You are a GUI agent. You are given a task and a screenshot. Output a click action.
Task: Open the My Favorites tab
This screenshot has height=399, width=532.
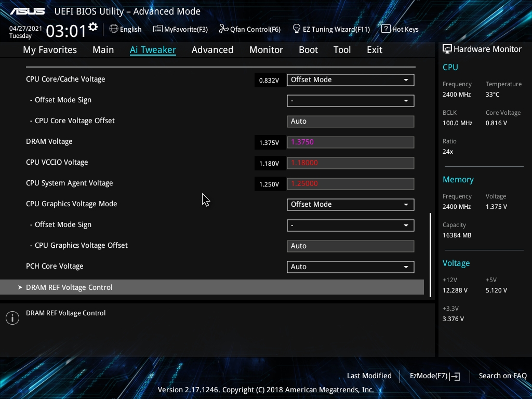[x=50, y=50]
